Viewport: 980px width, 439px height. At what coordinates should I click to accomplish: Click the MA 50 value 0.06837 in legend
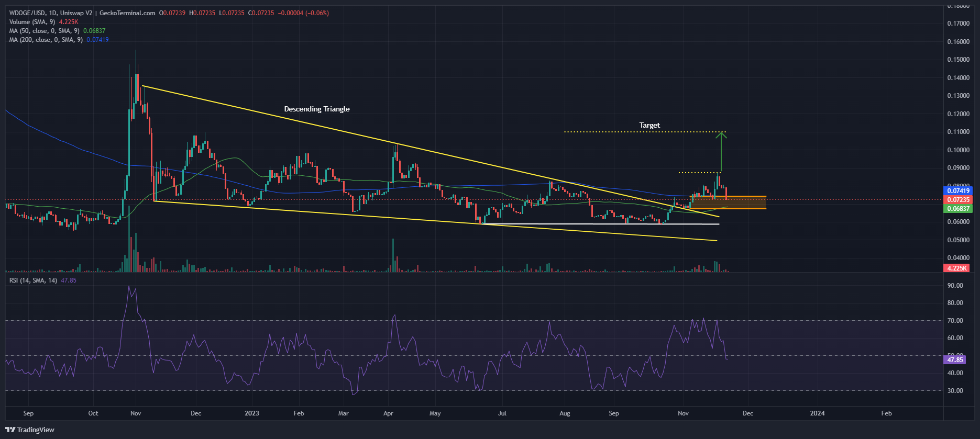point(94,31)
